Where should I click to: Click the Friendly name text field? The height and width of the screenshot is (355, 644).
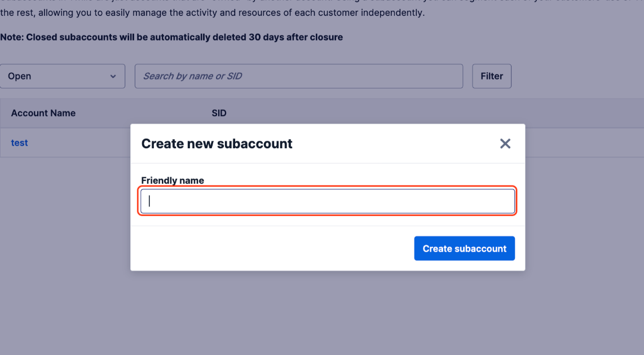tap(327, 201)
